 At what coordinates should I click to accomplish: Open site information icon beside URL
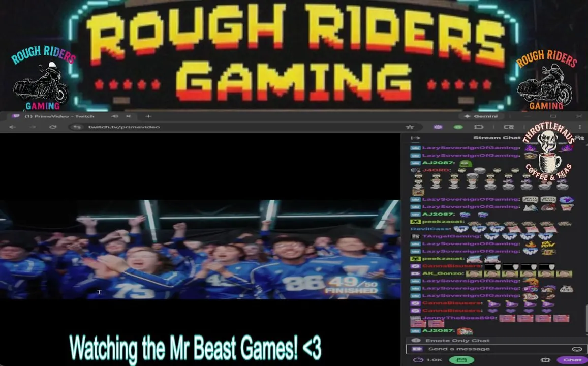tap(77, 127)
